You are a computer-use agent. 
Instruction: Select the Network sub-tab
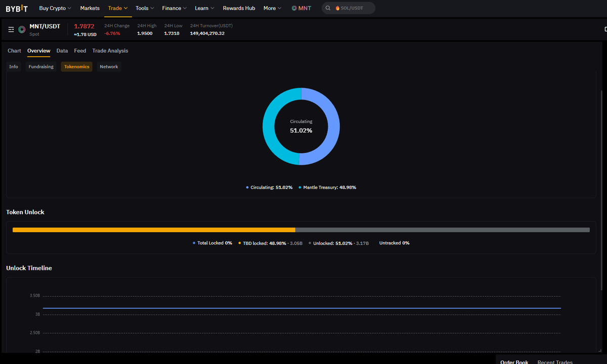(109, 67)
